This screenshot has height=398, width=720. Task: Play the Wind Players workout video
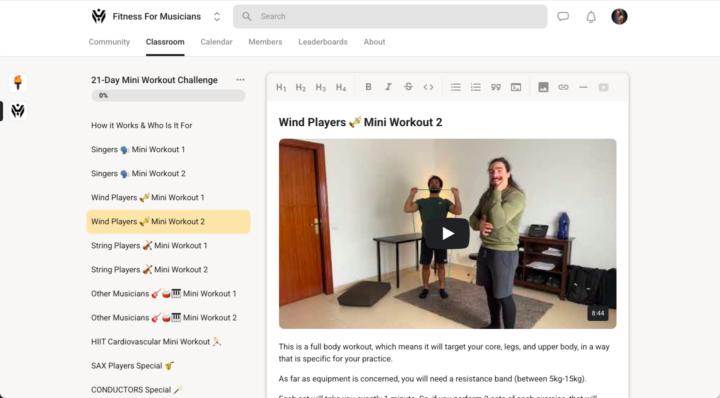coord(447,234)
